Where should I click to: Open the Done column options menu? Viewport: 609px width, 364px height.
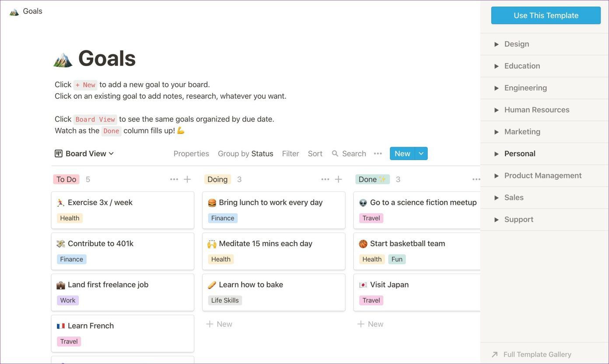(476, 179)
